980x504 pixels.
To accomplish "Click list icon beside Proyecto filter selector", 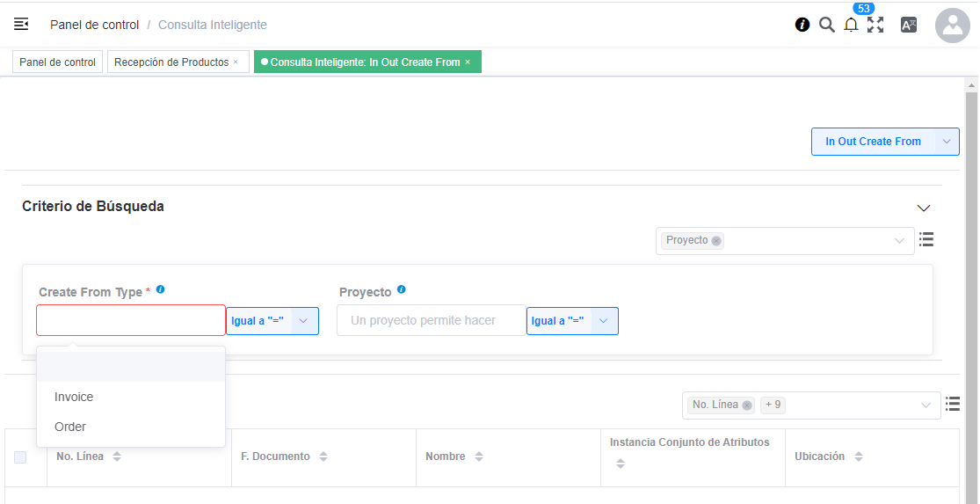I will pos(926,239).
